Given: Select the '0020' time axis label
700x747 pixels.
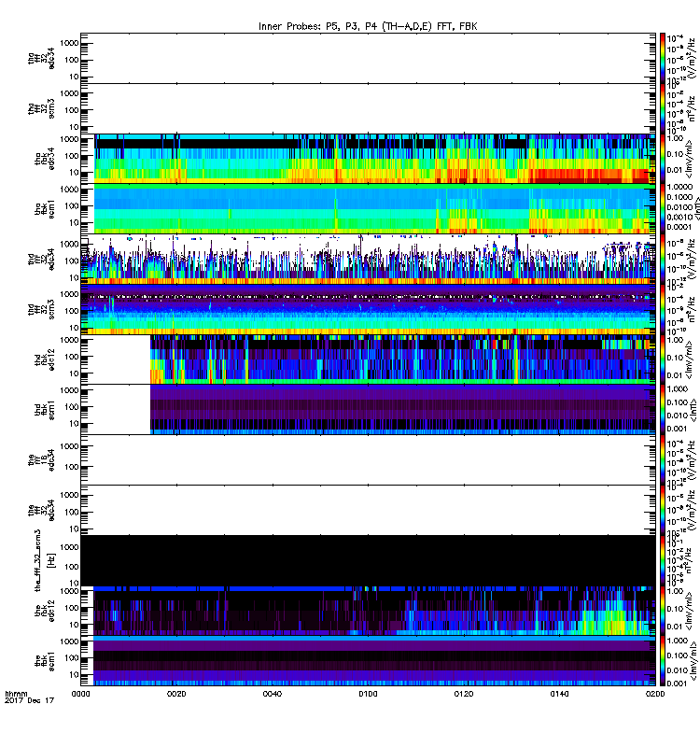Looking at the screenshot, I should tap(176, 694).
